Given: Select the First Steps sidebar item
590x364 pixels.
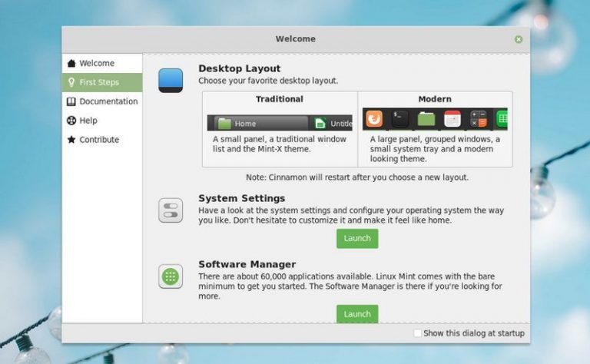Looking at the screenshot, I should [x=98, y=82].
